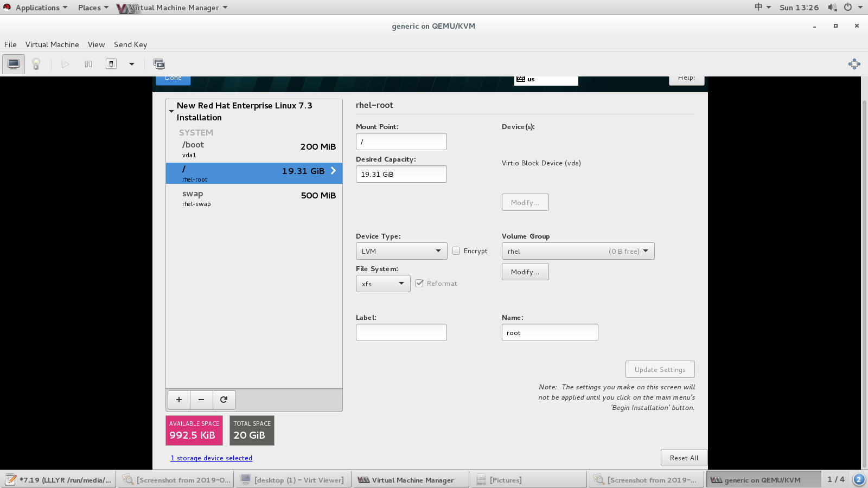Open the workspace switcher 1 / 4
The width and height of the screenshot is (868, 488).
tap(835, 479)
